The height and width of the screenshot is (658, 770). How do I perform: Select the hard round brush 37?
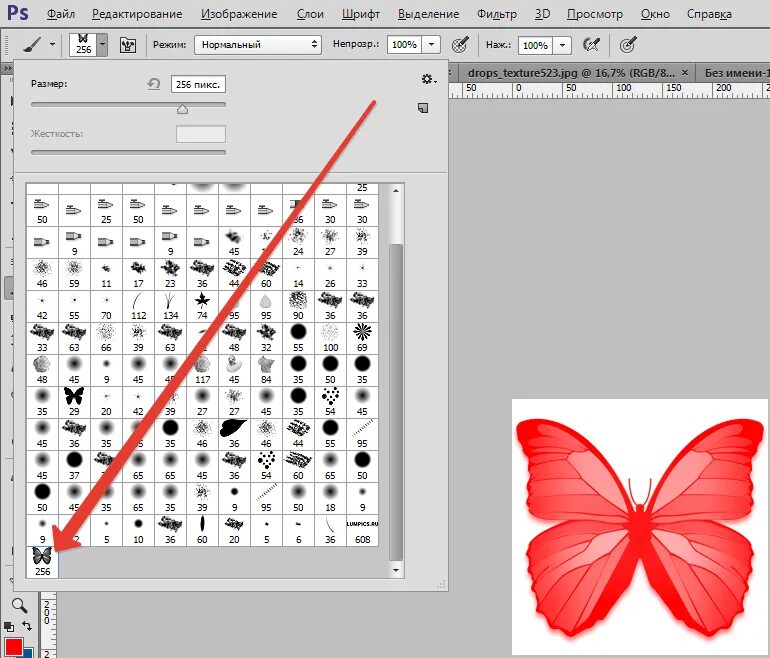point(74,466)
